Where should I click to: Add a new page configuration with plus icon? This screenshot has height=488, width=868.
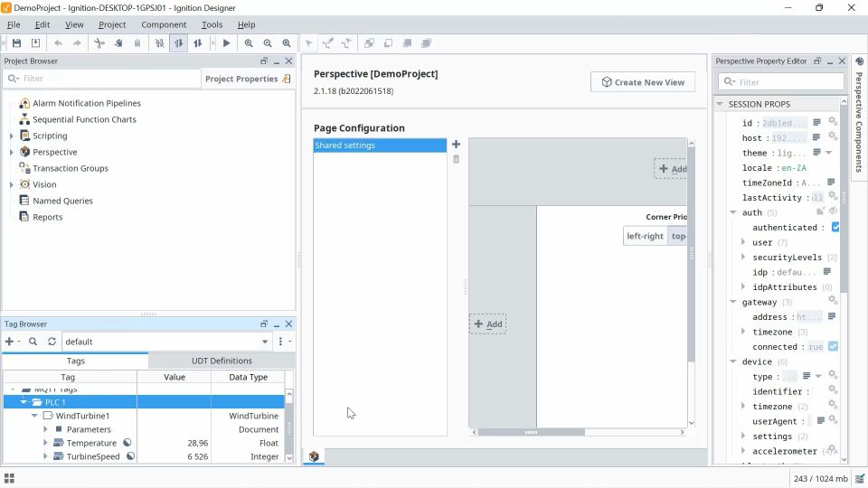(456, 144)
